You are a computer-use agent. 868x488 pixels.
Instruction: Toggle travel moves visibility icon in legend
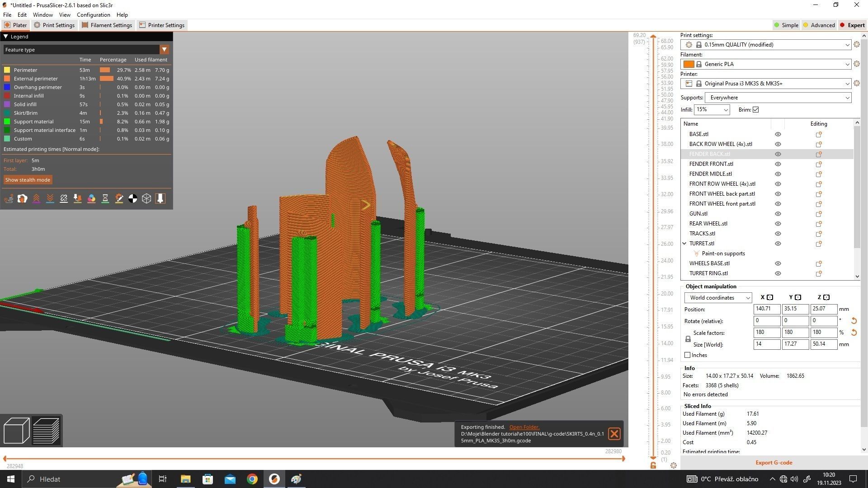[9, 199]
